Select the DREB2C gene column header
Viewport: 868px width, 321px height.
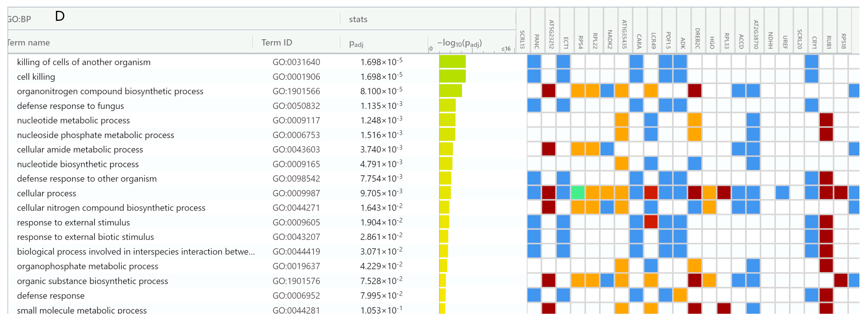point(697,38)
